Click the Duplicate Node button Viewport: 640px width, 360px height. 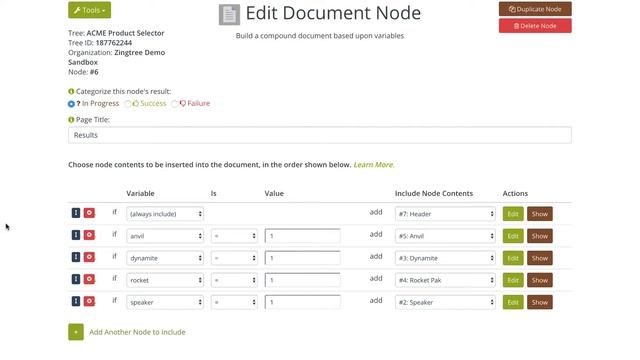[x=535, y=9]
